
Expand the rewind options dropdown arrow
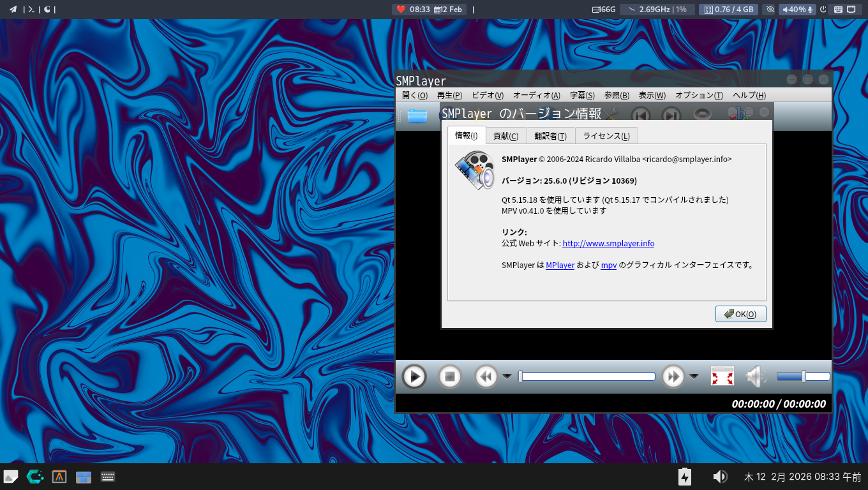507,376
